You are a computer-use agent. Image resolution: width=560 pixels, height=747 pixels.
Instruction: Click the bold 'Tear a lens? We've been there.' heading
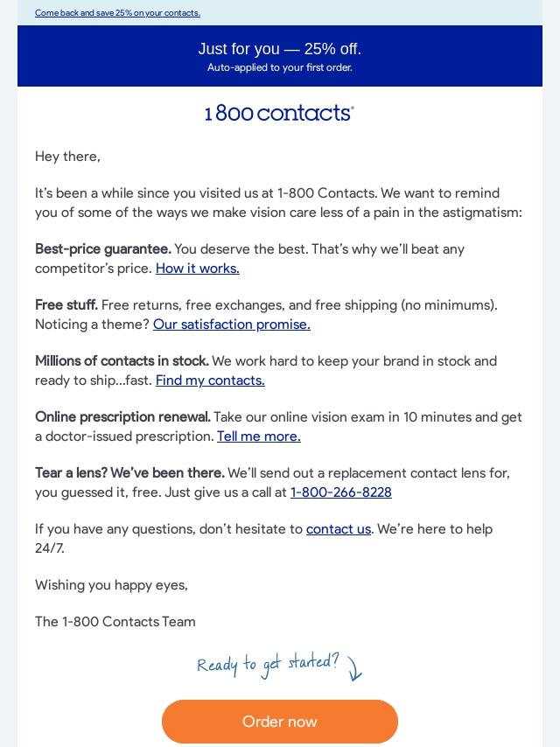129,473
